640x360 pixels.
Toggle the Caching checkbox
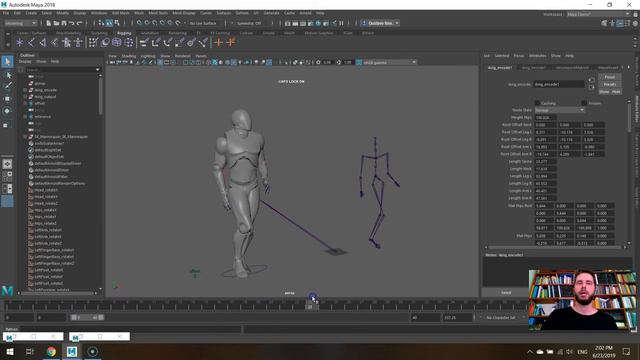pos(537,103)
